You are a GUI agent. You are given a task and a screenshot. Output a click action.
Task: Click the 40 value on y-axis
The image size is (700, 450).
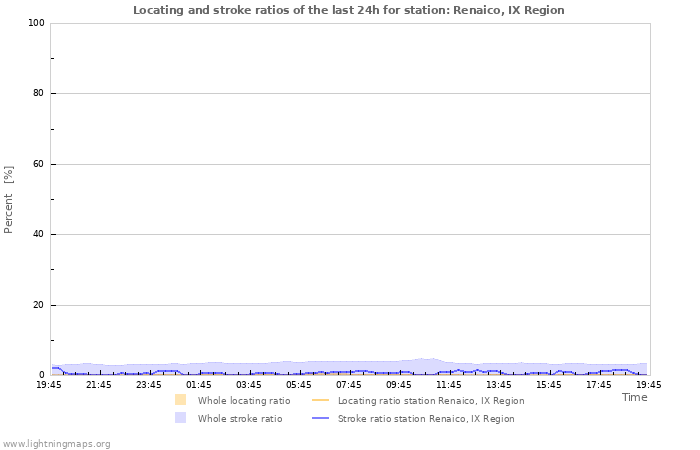[38, 234]
